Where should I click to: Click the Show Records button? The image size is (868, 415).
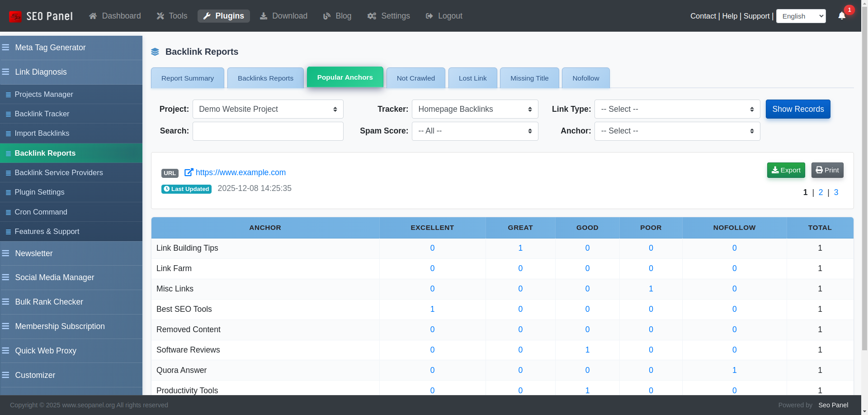click(798, 109)
